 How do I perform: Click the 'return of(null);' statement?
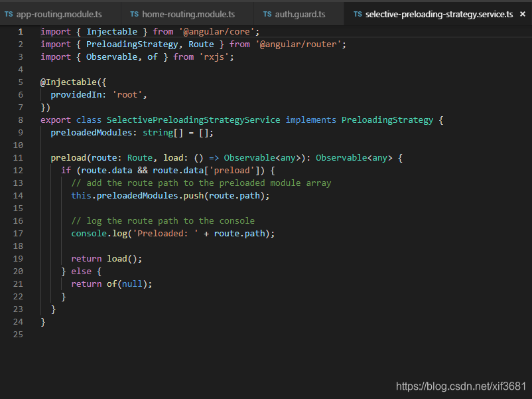(x=111, y=283)
